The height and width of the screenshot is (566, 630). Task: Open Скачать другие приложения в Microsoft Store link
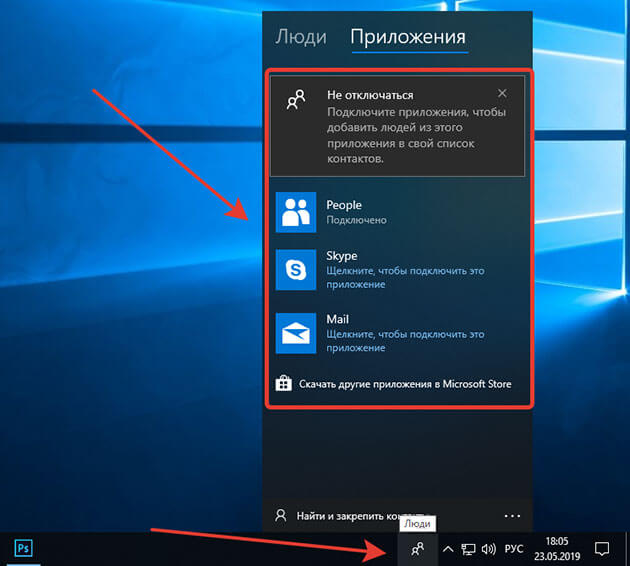(405, 384)
